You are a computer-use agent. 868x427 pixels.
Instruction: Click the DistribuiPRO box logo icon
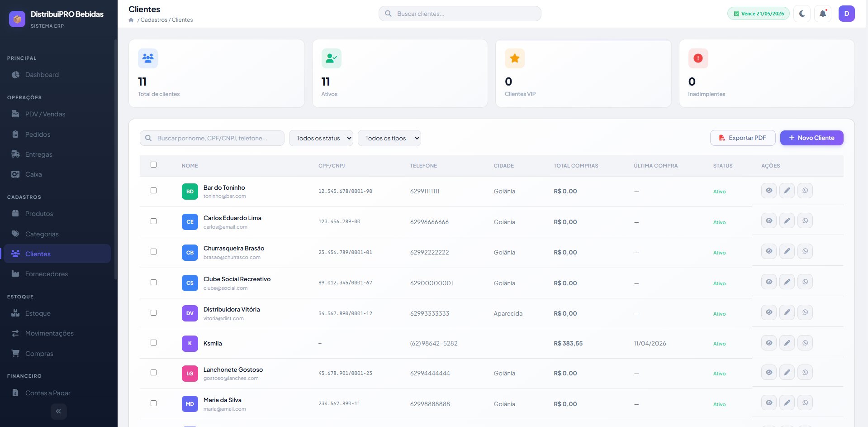(x=17, y=19)
